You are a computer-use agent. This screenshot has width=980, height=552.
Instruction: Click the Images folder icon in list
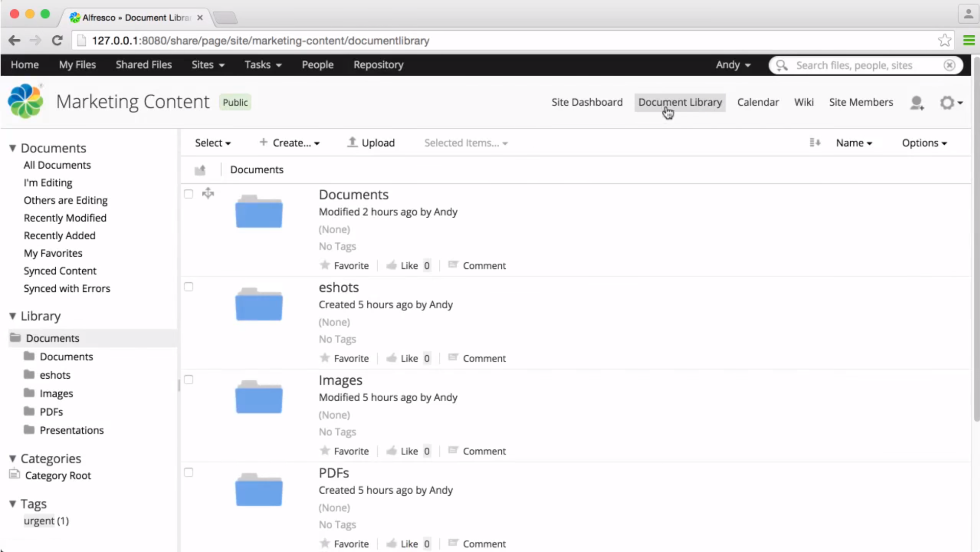259,397
